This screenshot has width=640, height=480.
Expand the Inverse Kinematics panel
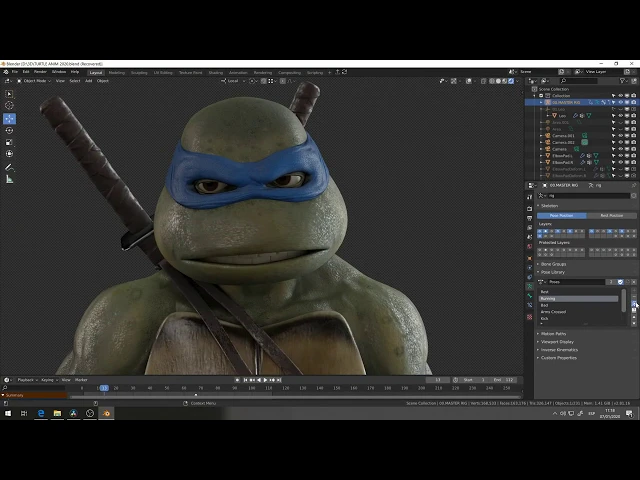(559, 350)
